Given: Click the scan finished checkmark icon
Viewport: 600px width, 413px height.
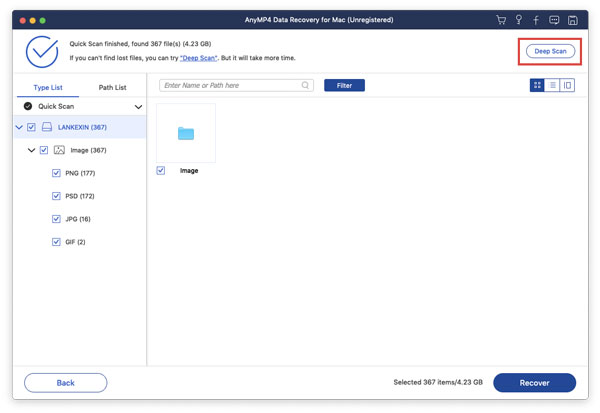Looking at the screenshot, I should point(42,52).
